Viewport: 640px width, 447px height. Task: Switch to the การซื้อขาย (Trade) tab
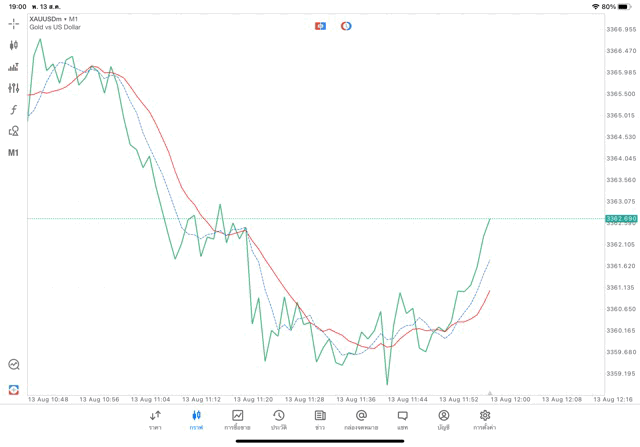[x=238, y=420]
